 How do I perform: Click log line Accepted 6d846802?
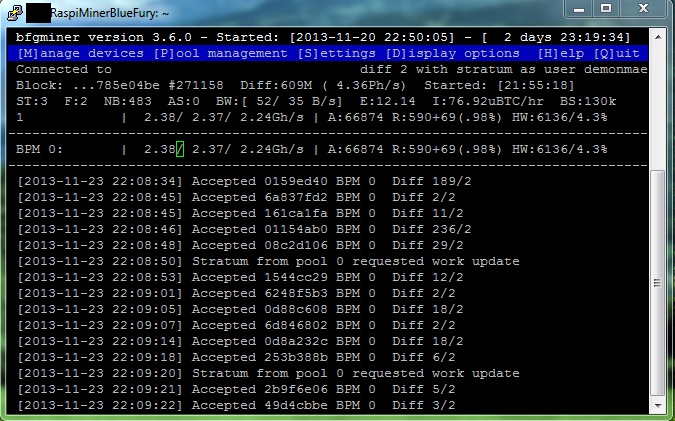point(236,325)
